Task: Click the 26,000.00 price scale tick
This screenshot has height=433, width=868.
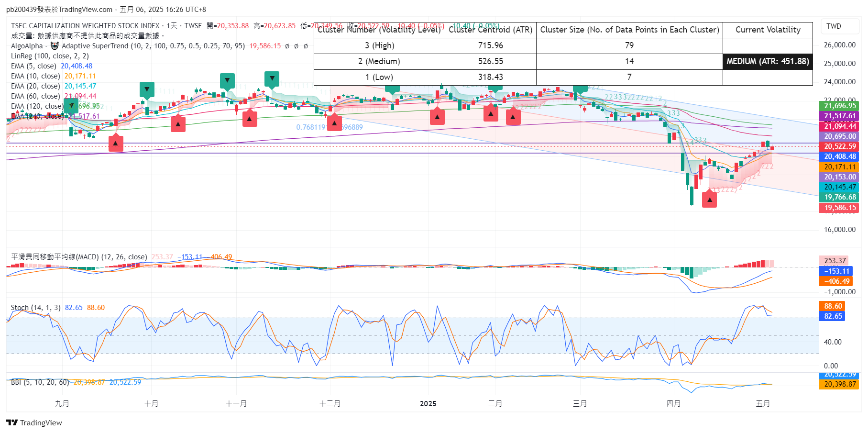Action: [x=840, y=45]
